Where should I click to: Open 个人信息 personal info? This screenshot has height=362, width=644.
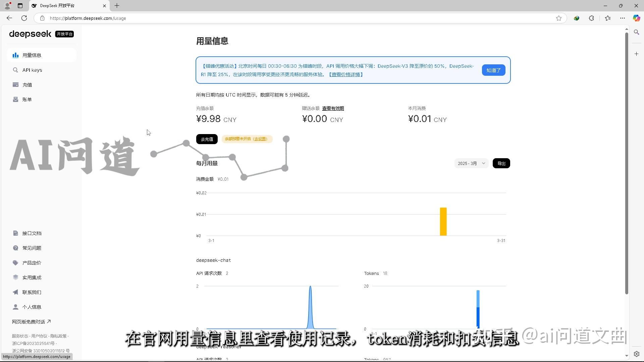pos(32,307)
